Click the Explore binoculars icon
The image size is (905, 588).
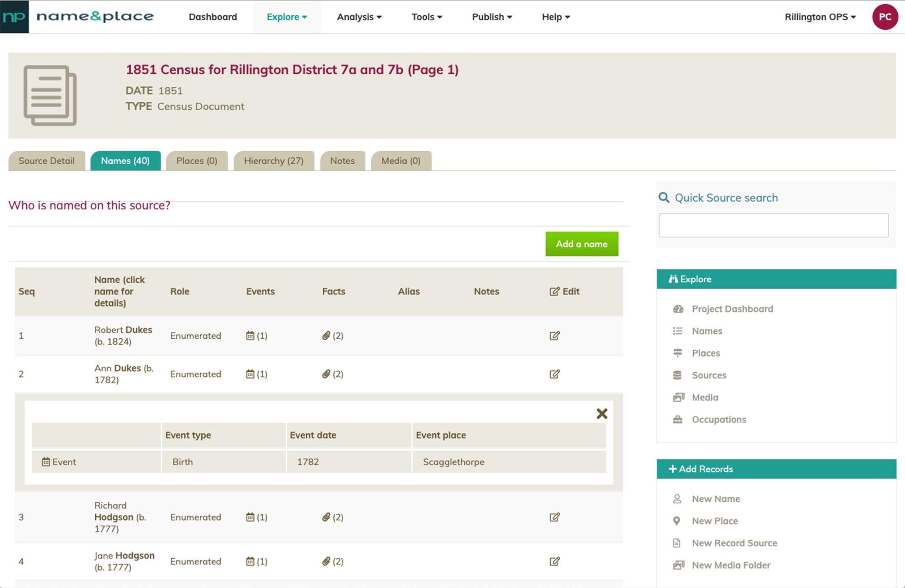[x=673, y=279]
